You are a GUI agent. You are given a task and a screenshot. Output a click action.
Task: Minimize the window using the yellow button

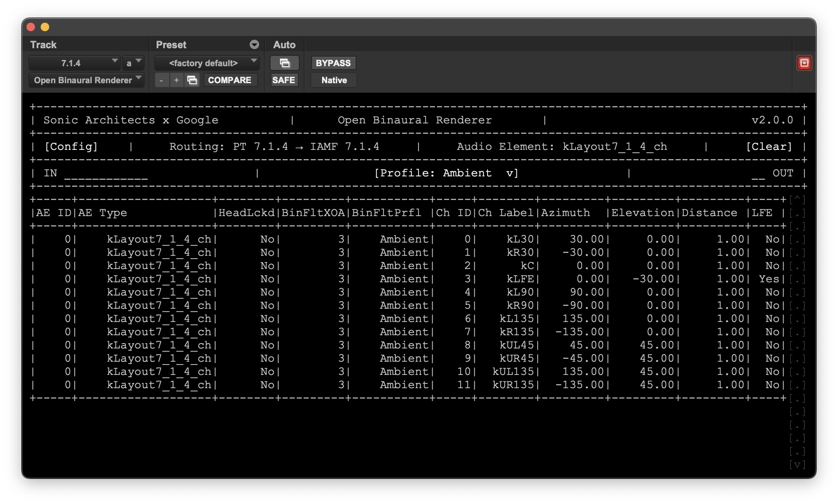pyautogui.click(x=45, y=27)
